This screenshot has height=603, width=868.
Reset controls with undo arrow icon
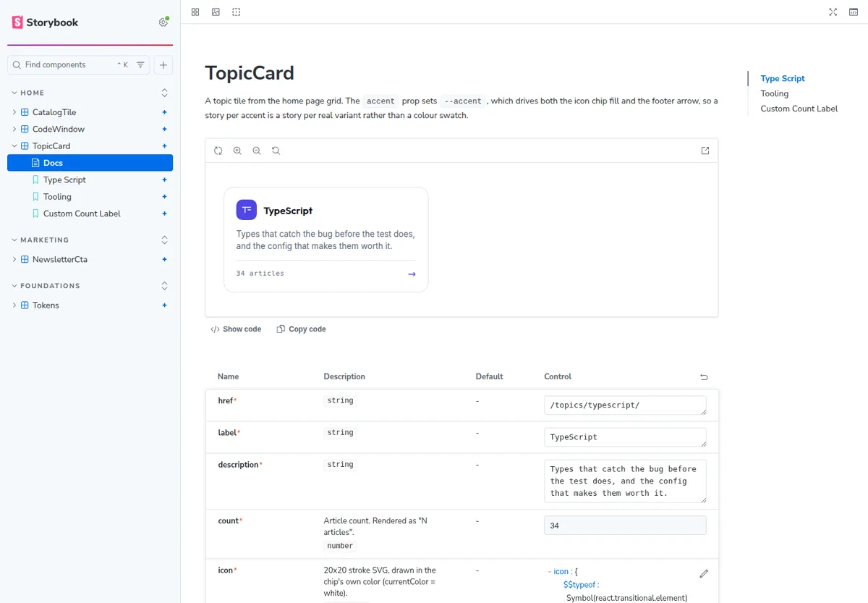[704, 377]
